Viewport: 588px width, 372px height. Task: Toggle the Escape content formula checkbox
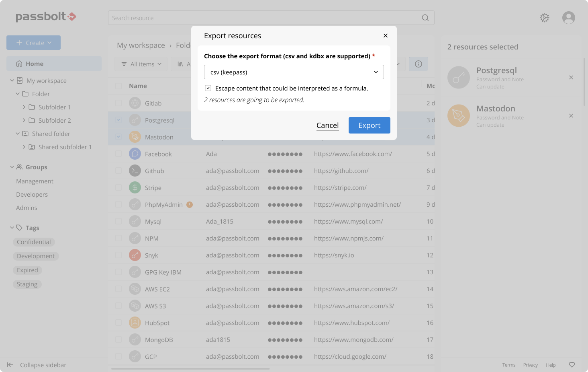(x=208, y=88)
